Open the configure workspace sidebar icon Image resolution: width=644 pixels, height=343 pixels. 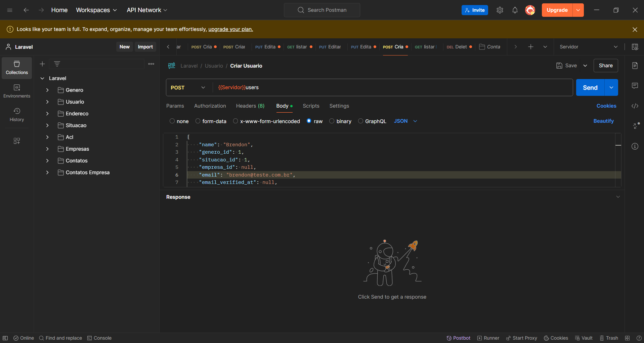[x=17, y=141]
